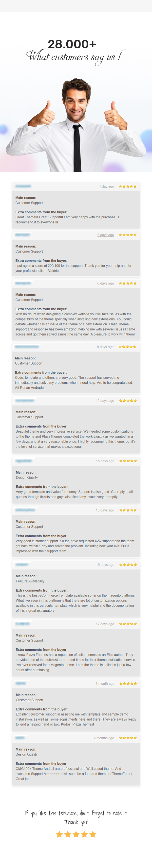The image size is (152, 868).
Task: Open the "6 days ago" timestamp link
Action: [106, 283]
